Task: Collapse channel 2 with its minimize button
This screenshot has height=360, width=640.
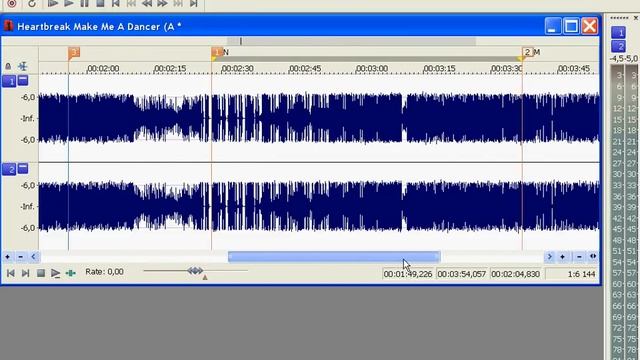Action: pos(23,168)
